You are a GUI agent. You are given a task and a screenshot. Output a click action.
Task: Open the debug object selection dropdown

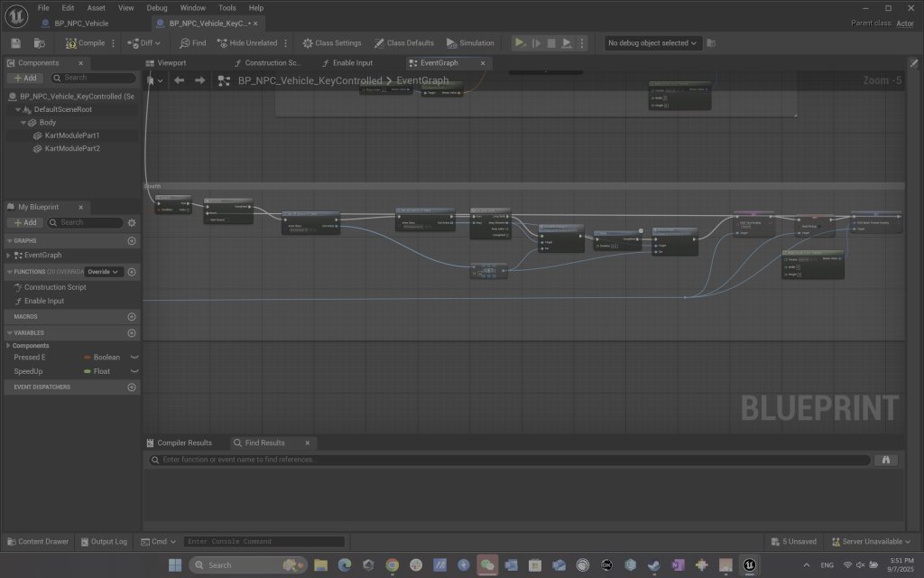point(653,42)
